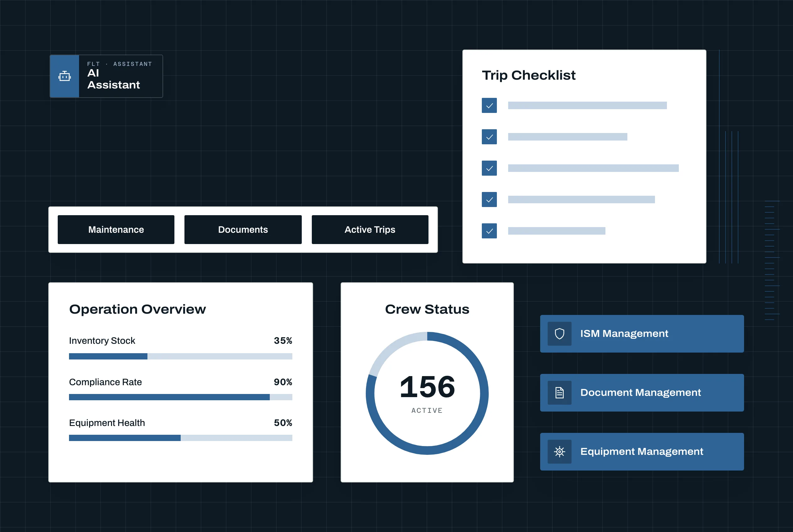Open the Maintenance tab
This screenshot has width=793, height=532.
[116, 229]
